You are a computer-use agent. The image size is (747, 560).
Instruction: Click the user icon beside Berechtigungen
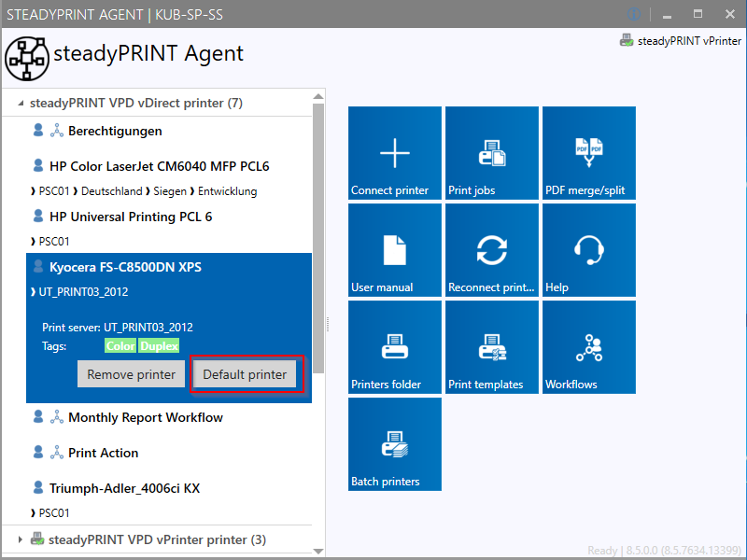(38, 130)
